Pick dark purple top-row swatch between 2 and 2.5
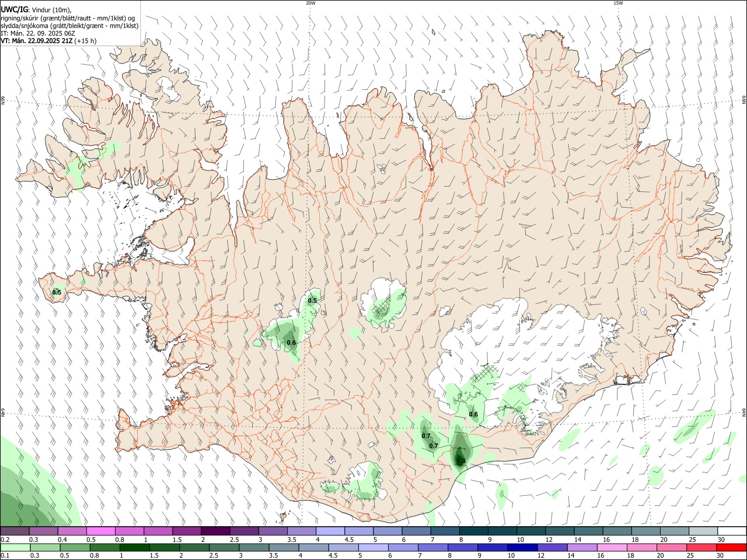Viewport: 747px width, 560px height. pos(215,531)
